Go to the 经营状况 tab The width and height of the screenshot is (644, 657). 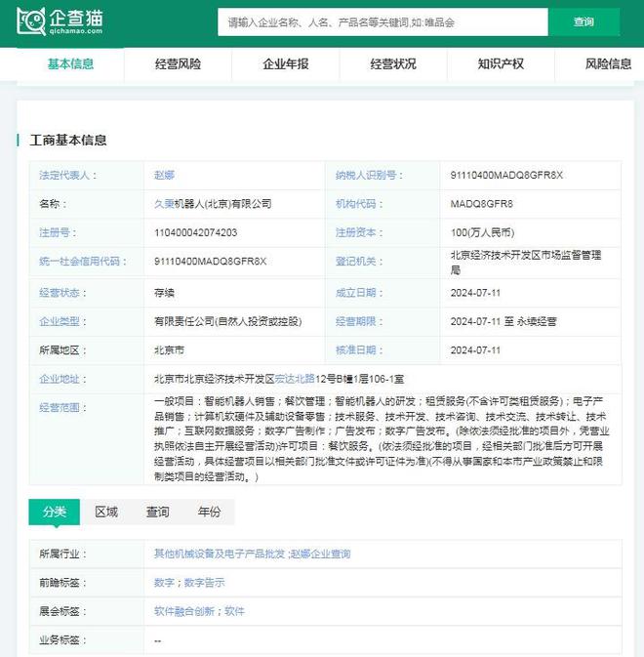coord(393,64)
